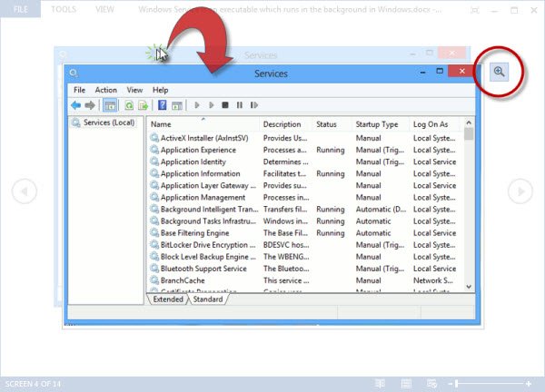Image resolution: width=545 pixels, height=392 pixels.
Task: Click the zoom out minus in status bar
Action: [451, 384]
